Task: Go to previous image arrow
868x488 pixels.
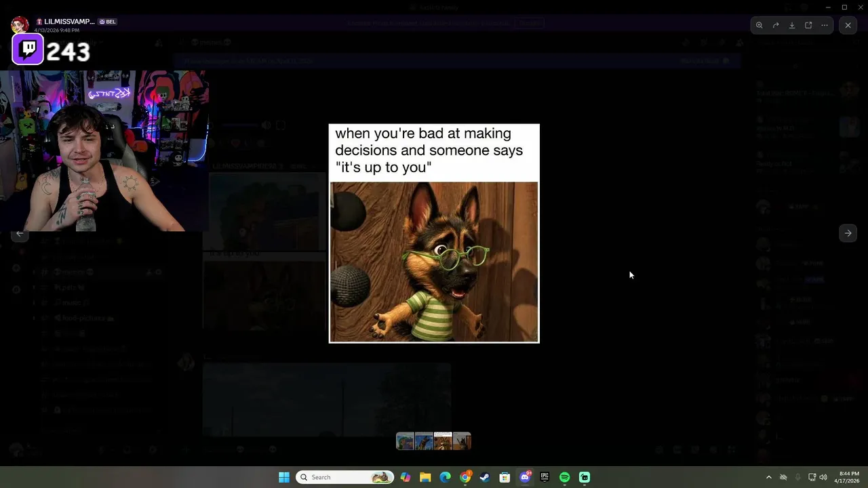Action: click(x=20, y=233)
